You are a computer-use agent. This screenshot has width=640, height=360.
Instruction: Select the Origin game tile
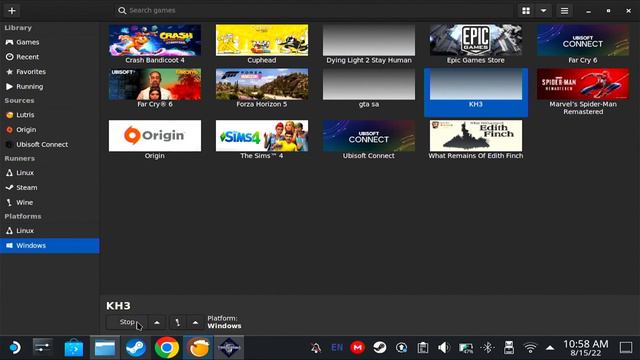tap(155, 139)
